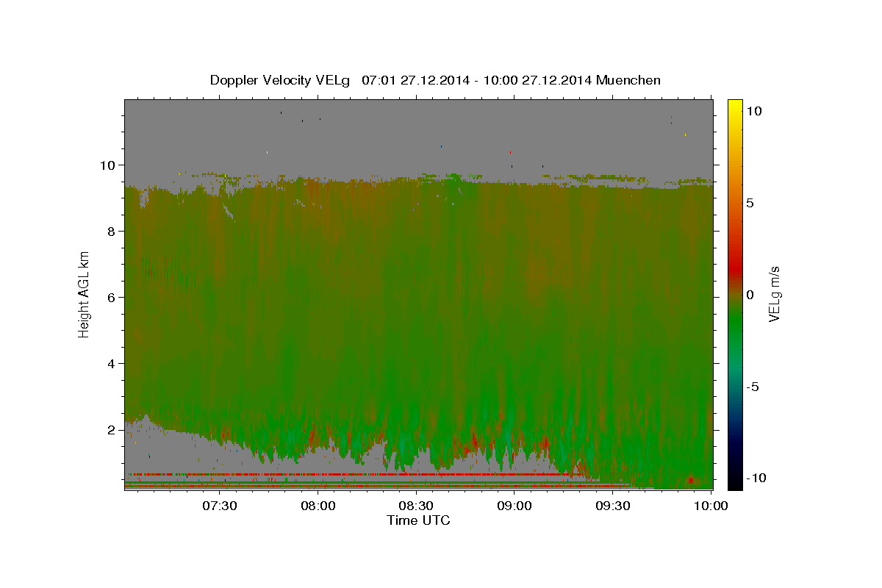Screen dimensions: 882x588
Task: Click the height tick label '10'
Action: [109, 165]
